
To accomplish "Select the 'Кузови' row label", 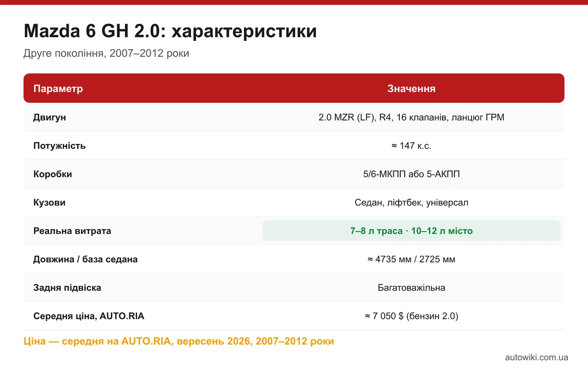I will [x=49, y=203].
